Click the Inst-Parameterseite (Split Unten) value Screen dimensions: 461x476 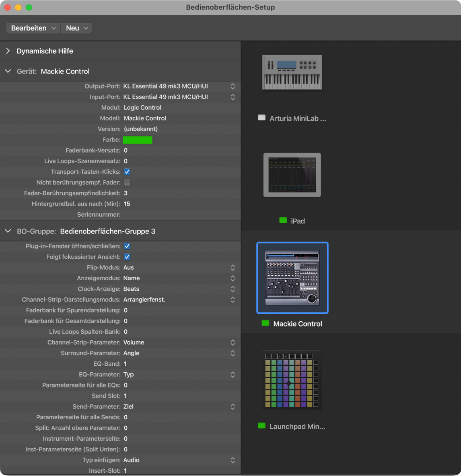pos(126,449)
